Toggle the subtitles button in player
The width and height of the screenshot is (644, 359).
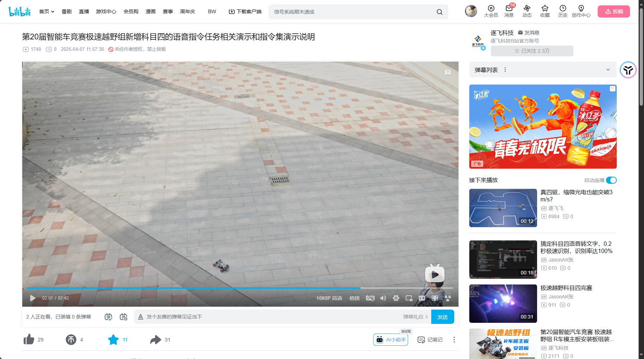click(x=370, y=298)
